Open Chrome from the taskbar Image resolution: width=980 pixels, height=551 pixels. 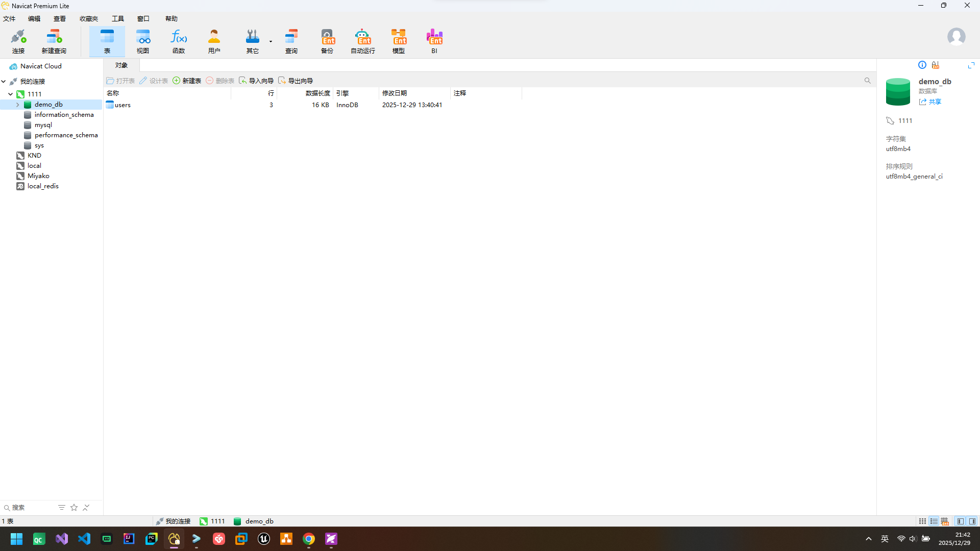pyautogui.click(x=309, y=539)
